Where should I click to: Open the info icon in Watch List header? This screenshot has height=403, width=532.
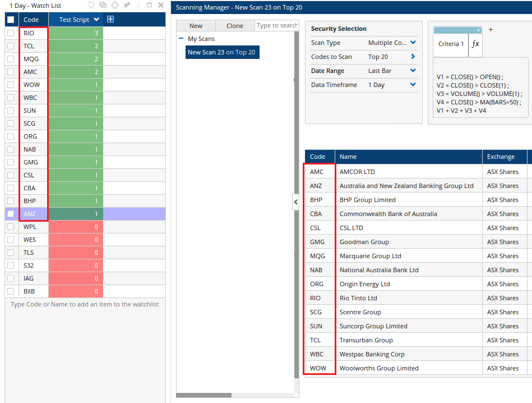tap(138, 5)
